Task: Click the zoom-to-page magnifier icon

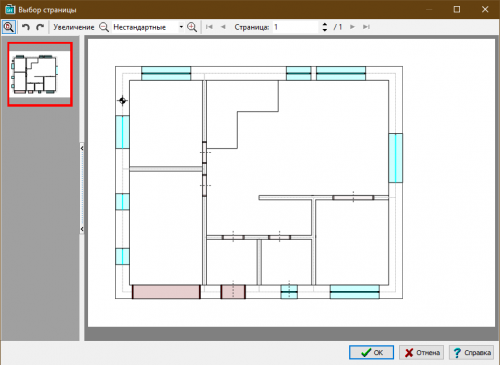Action: (9, 27)
